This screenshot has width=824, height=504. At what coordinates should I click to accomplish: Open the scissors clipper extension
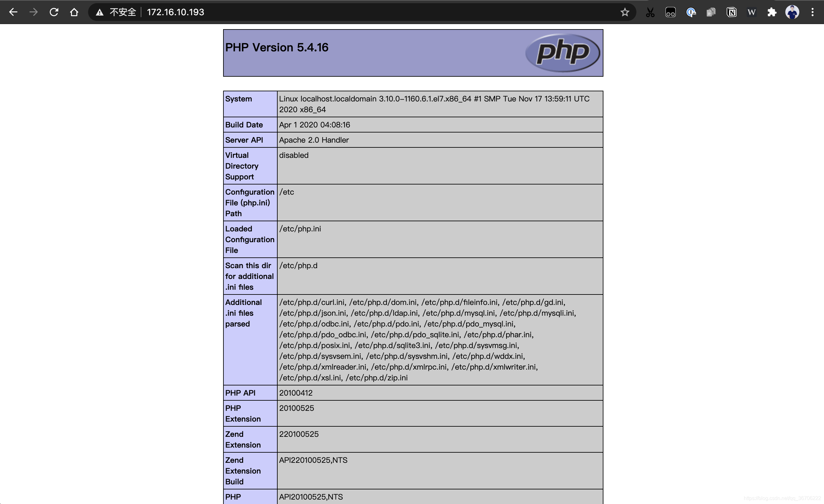click(x=650, y=12)
